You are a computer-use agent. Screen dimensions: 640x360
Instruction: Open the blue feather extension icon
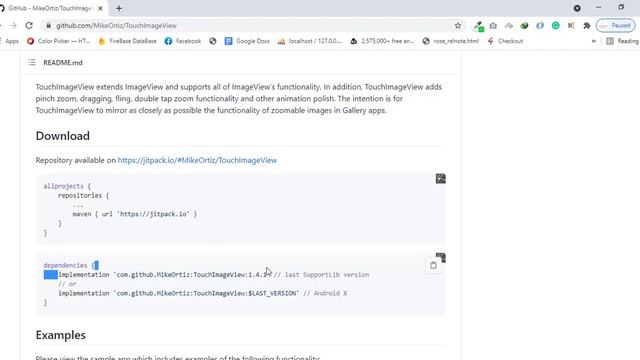pyautogui.click(x=540, y=26)
